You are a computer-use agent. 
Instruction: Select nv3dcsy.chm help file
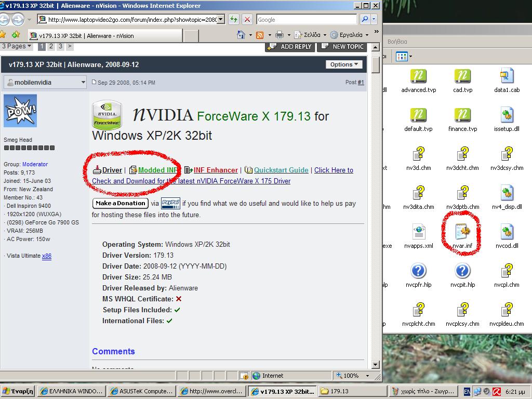[x=507, y=158]
